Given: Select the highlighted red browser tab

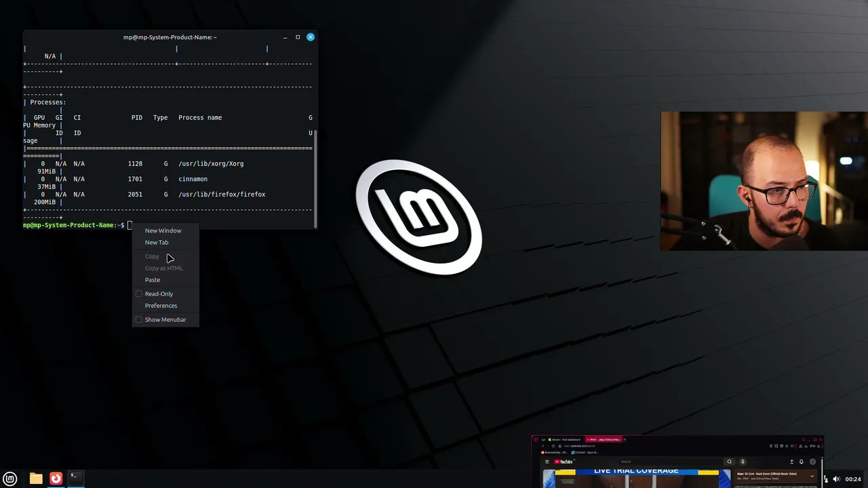Looking at the screenshot, I should pos(603,439).
